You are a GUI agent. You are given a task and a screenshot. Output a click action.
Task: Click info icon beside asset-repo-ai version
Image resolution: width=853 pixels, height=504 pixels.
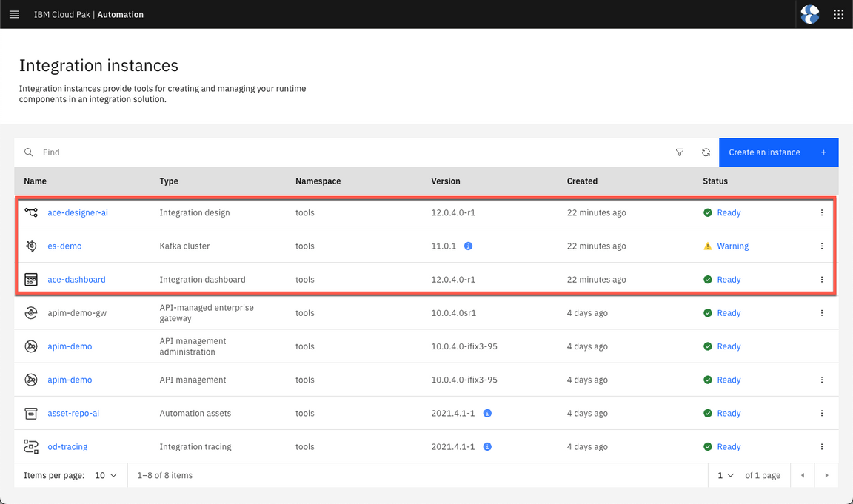(x=487, y=413)
